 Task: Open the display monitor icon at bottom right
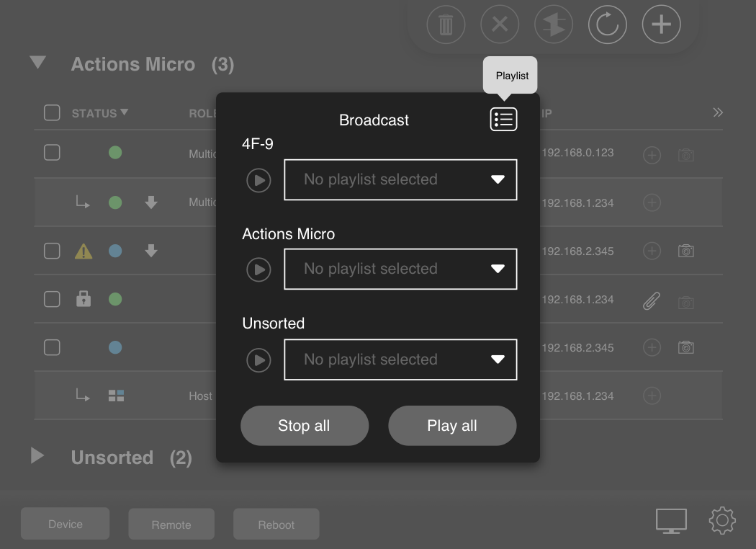click(x=671, y=519)
